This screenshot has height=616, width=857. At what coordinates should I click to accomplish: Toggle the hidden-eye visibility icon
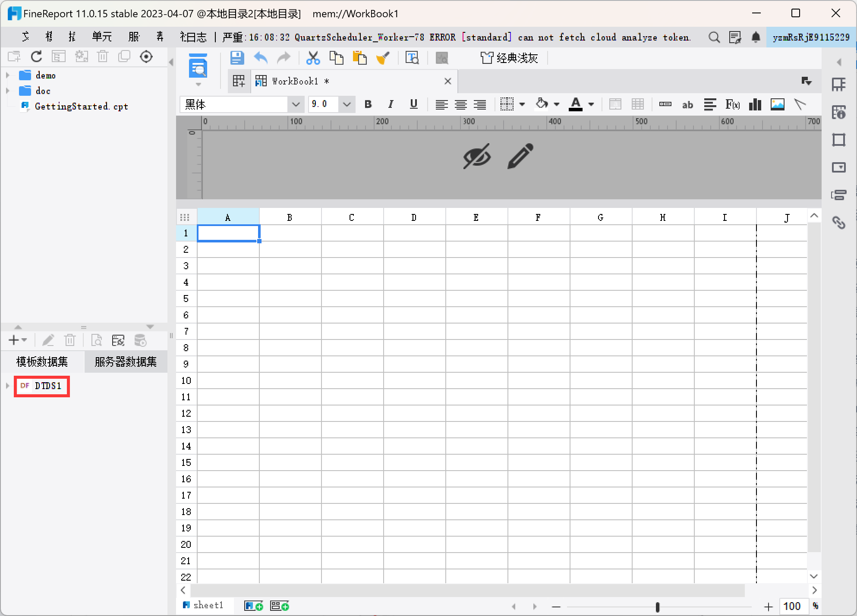coord(477,156)
